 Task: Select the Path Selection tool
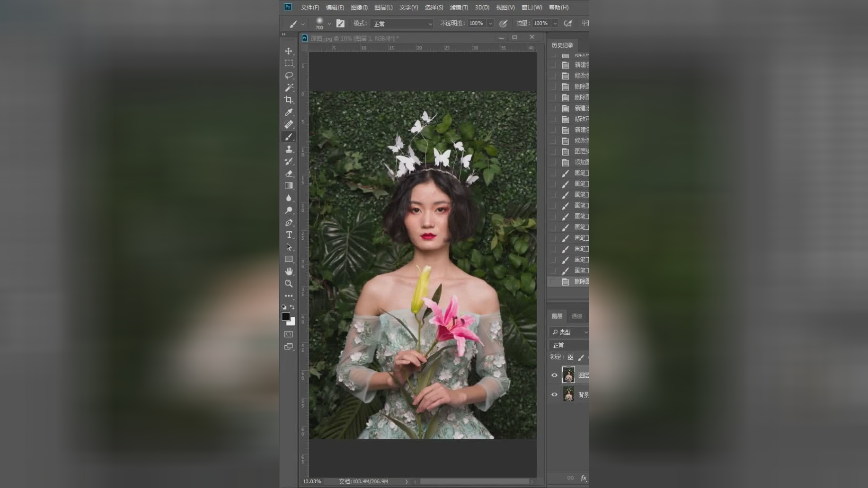289,247
